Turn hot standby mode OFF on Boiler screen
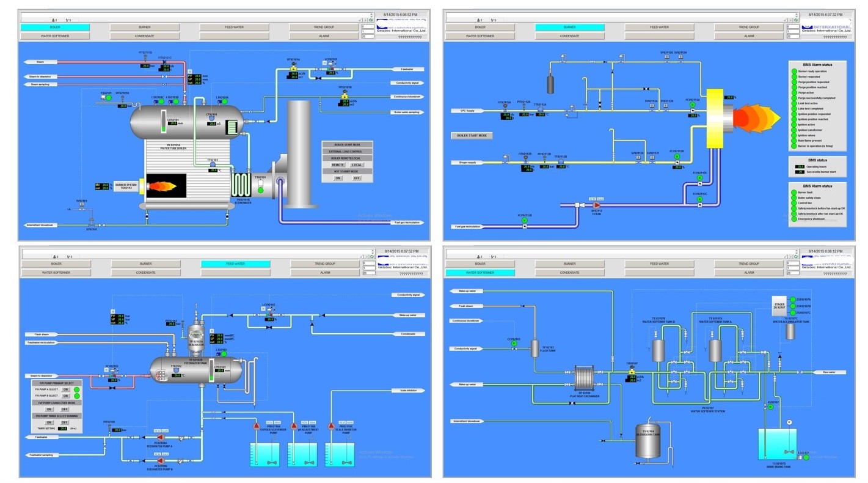This screenshot has width=868, height=483. (357, 178)
